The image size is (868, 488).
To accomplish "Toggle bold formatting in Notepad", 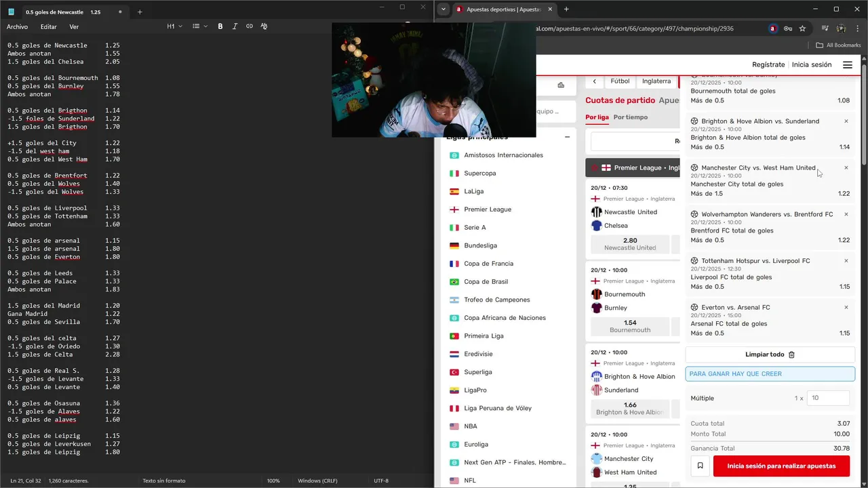I will [220, 26].
